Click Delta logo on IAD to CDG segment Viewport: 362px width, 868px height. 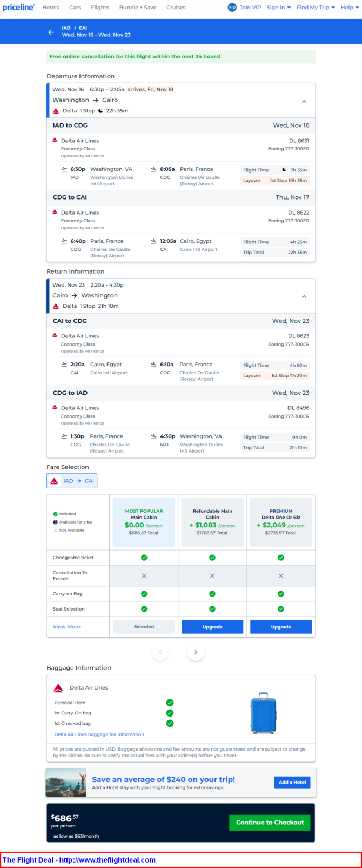[55, 140]
